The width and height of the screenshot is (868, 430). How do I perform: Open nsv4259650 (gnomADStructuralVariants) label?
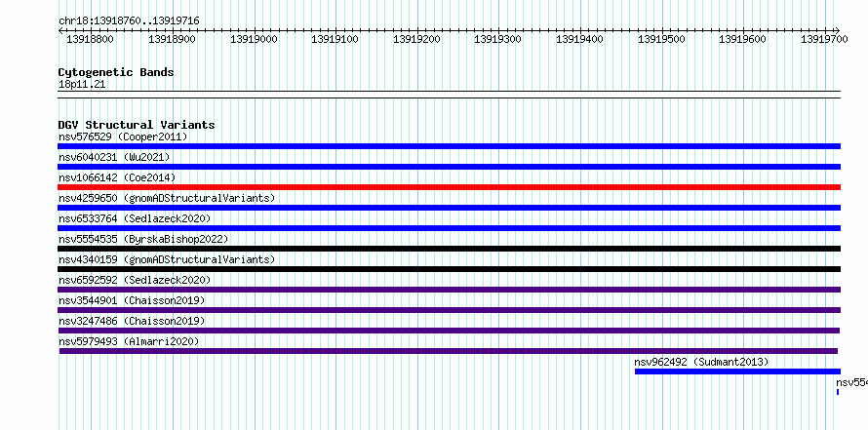coord(167,198)
